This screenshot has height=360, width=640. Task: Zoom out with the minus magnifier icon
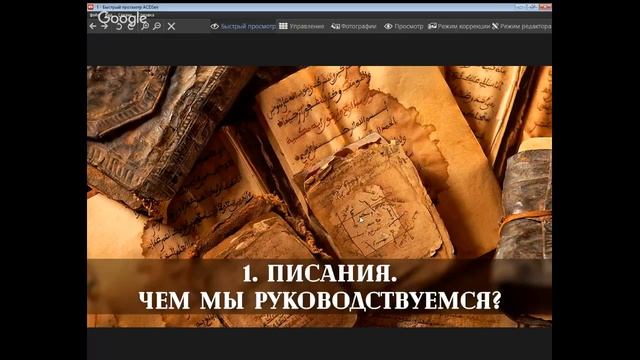pos(157,26)
